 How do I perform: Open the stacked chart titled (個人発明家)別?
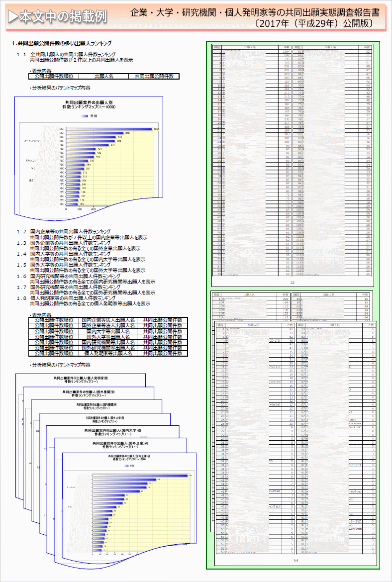81,380
